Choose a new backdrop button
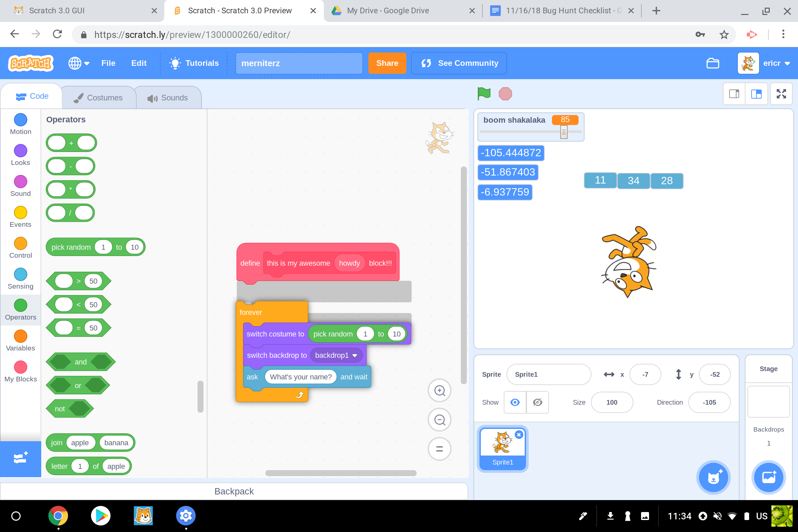Image resolution: width=798 pixels, height=532 pixels. (768, 477)
